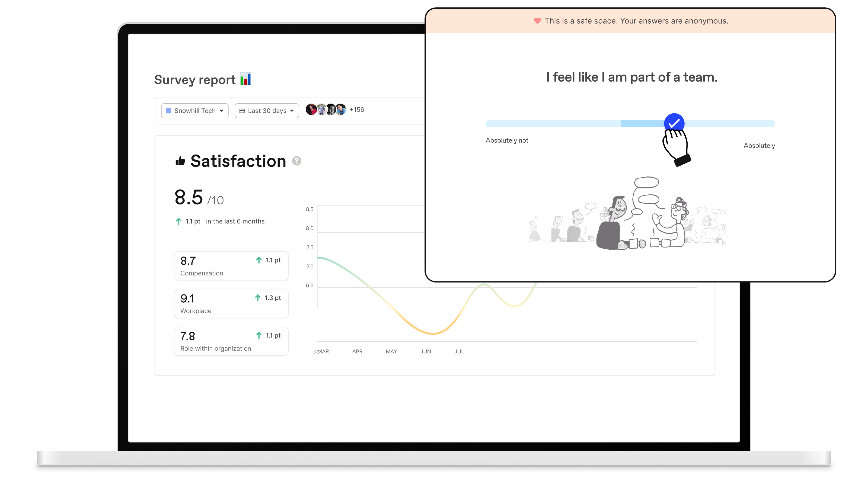Click the upward arrow next to Workplace
The image size is (868, 488).
(x=259, y=297)
